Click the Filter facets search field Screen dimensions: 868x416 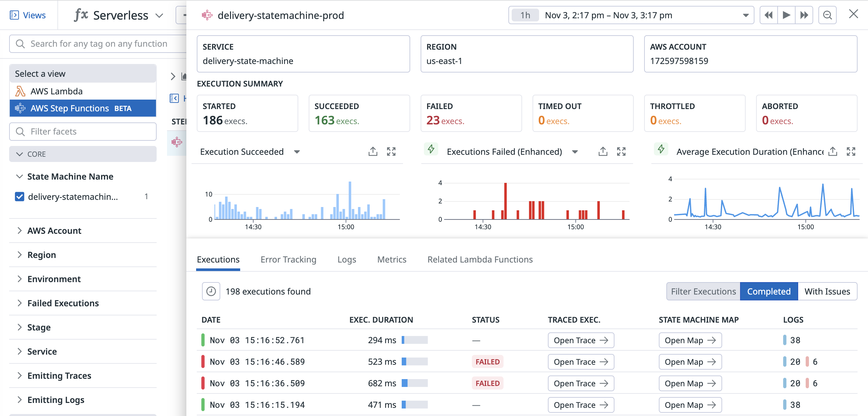tap(83, 132)
